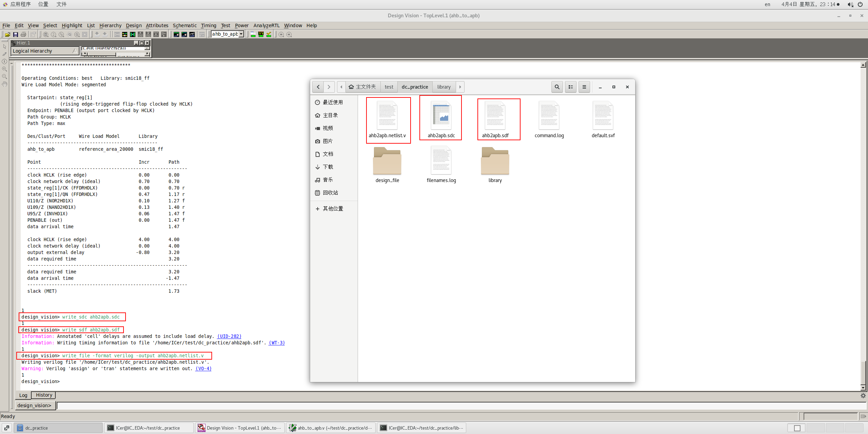
Task: Click the yellow checkmark design icon
Action: 269,34
